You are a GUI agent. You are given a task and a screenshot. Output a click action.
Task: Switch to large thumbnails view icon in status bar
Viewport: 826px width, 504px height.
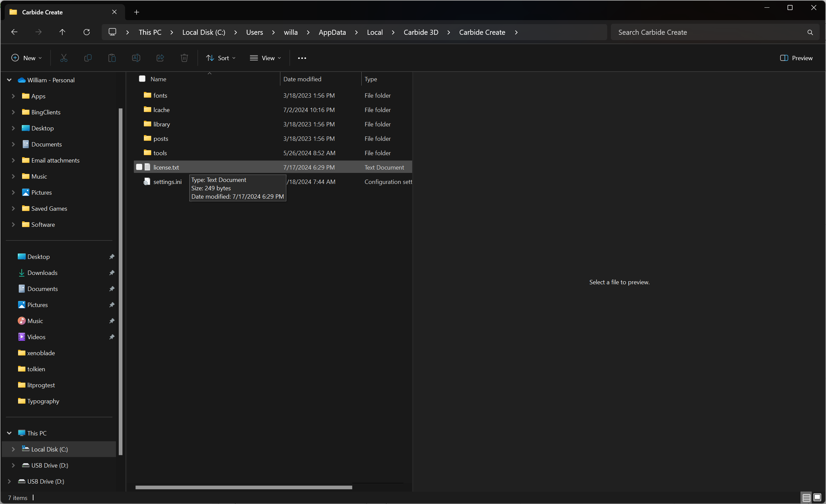817,497
